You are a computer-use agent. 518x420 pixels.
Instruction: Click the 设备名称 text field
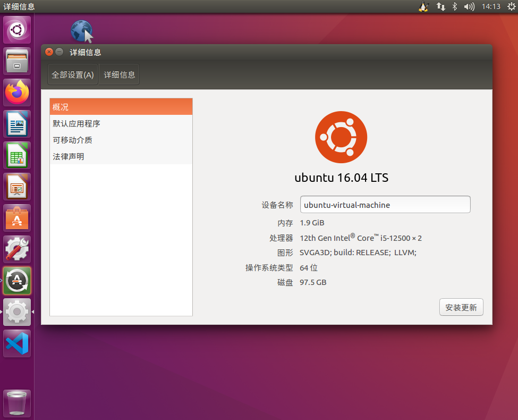tap(385, 205)
